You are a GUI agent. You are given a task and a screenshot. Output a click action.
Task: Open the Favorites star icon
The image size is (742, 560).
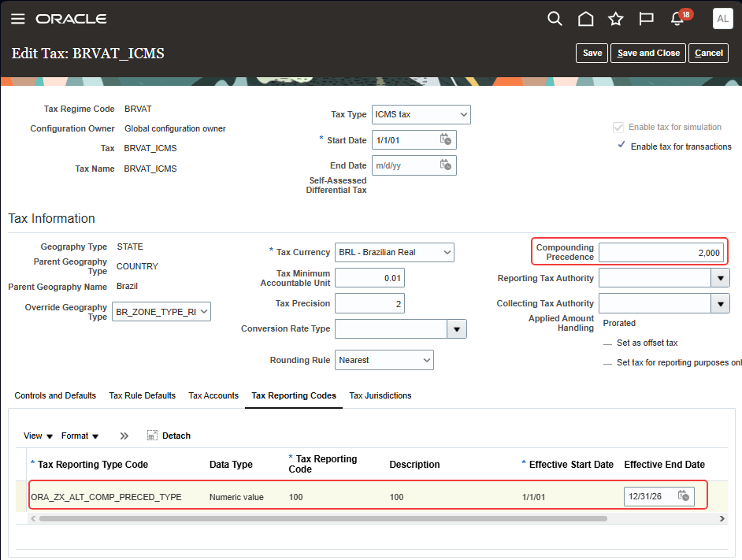tap(616, 19)
